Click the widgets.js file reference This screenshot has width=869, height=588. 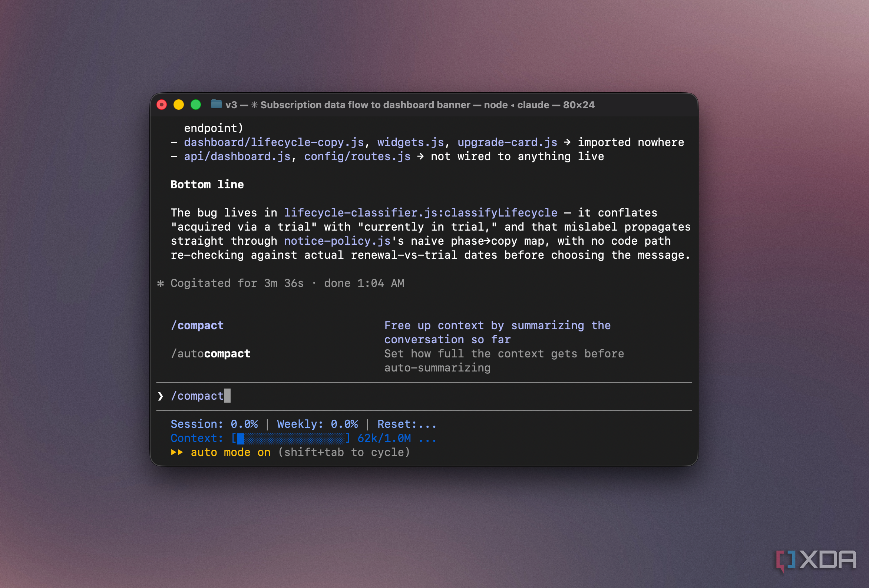click(x=410, y=142)
